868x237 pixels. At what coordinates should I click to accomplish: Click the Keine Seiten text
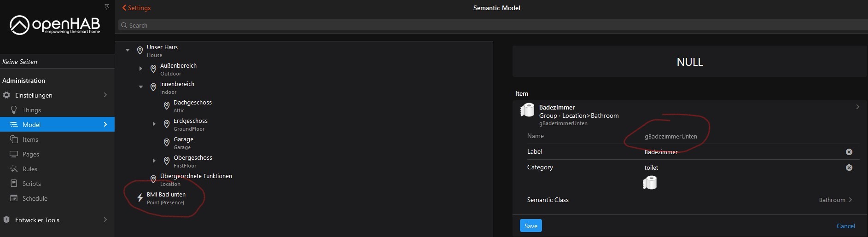[x=20, y=62]
